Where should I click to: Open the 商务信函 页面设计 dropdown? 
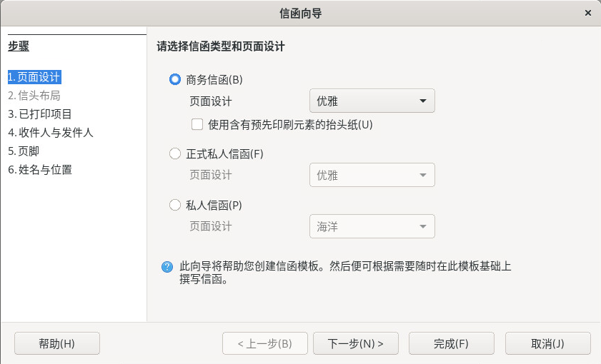372,101
